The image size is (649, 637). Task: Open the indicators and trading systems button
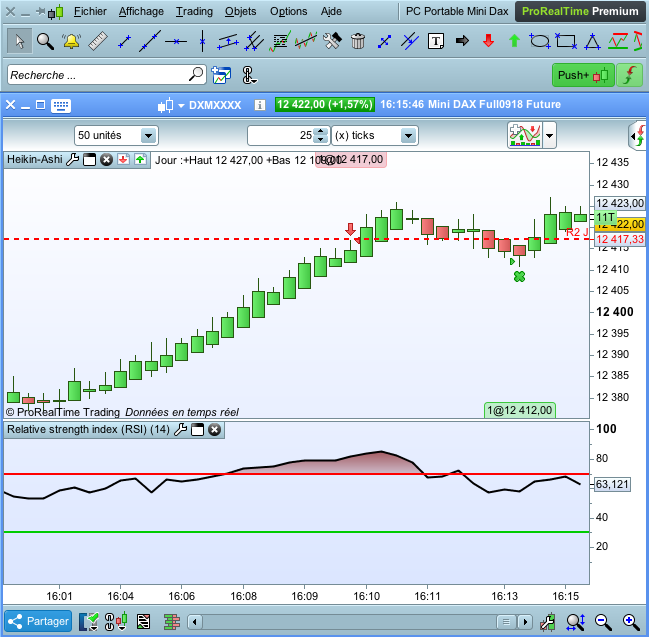coord(525,135)
